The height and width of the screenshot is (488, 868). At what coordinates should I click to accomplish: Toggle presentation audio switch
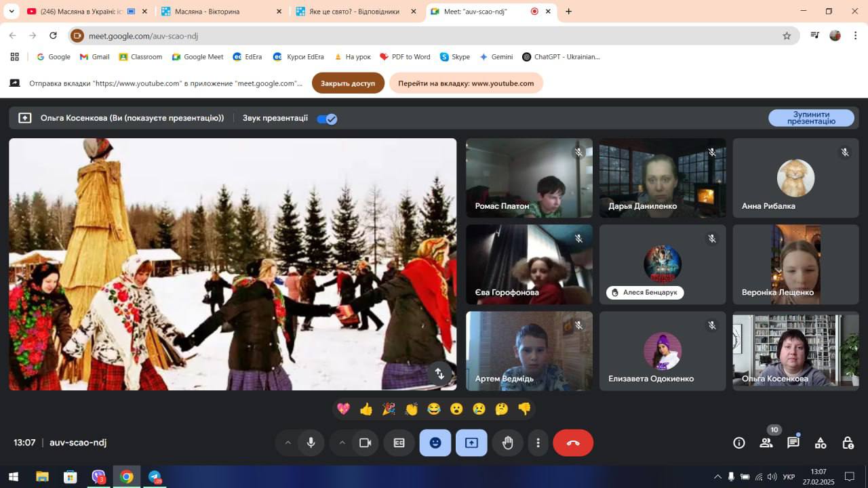click(x=327, y=119)
